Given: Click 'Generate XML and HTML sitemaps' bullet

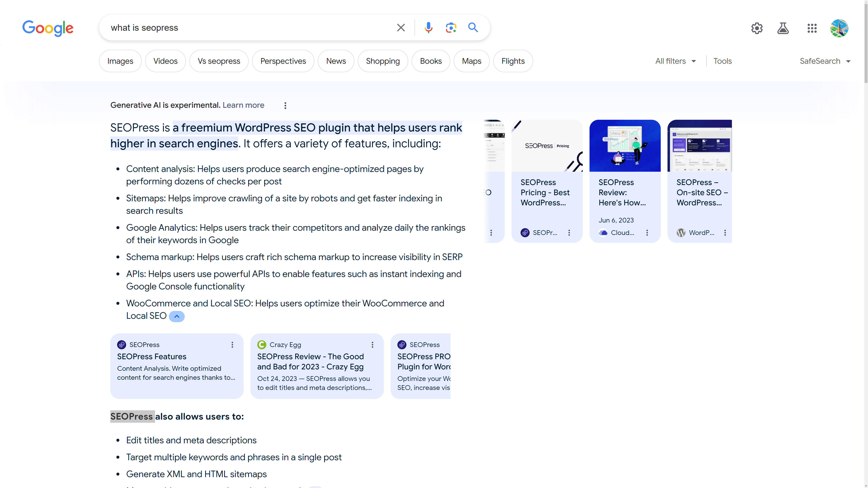Looking at the screenshot, I should pyautogui.click(x=196, y=474).
